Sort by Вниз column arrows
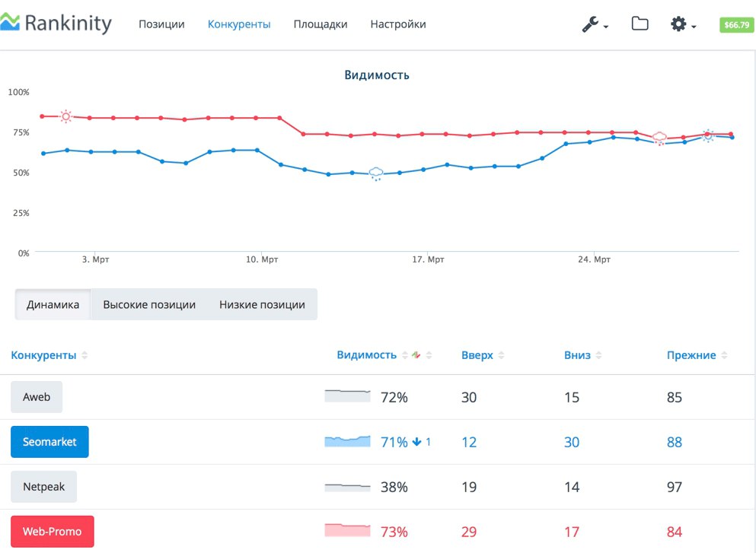 (x=599, y=355)
